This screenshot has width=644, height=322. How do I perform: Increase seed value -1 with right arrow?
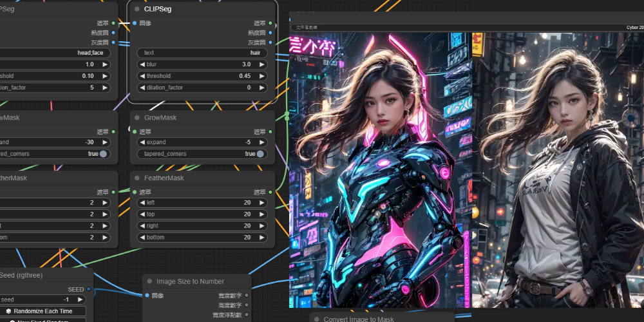coord(80,299)
